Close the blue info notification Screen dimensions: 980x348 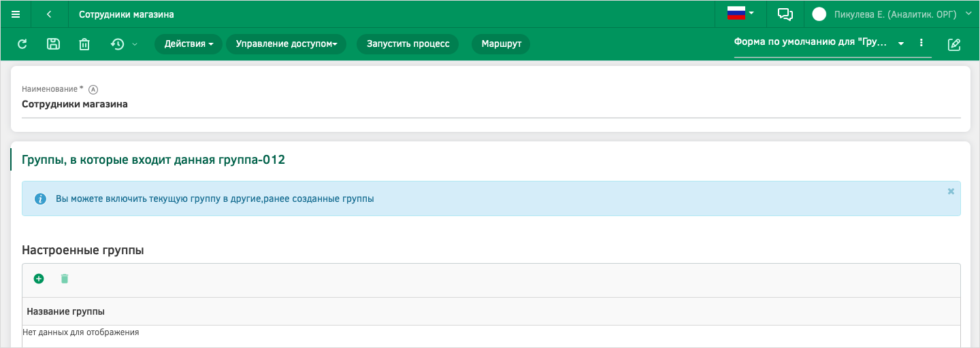[951, 192]
